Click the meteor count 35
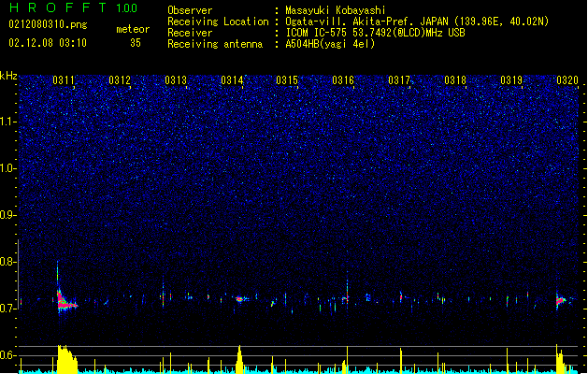Viewport: 588px width, 374px height. pyautogui.click(x=136, y=43)
